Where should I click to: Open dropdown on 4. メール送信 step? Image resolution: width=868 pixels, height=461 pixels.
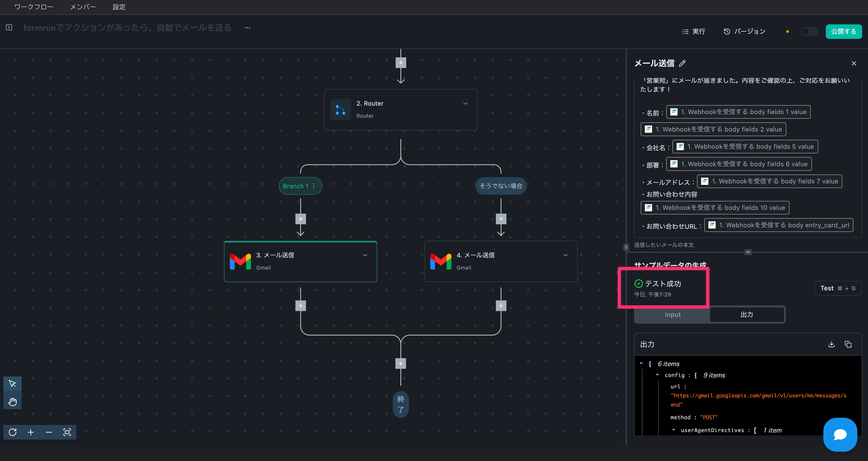[x=565, y=255]
